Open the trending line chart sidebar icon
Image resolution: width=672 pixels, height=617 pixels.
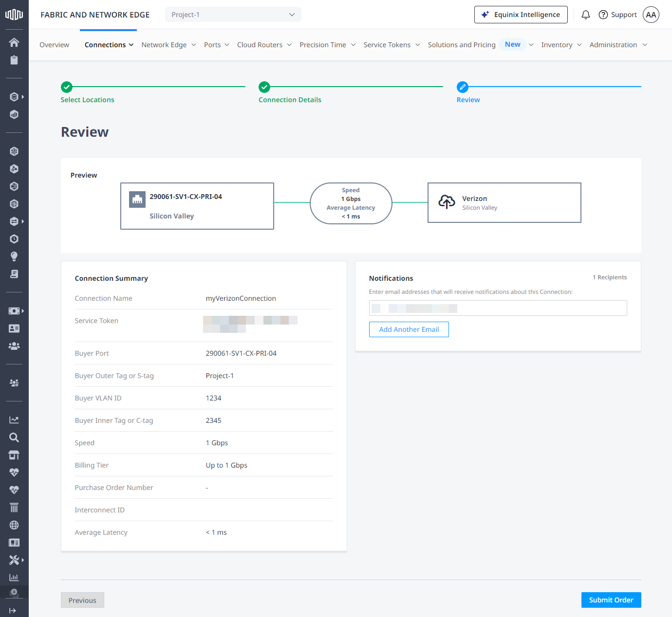click(14, 420)
